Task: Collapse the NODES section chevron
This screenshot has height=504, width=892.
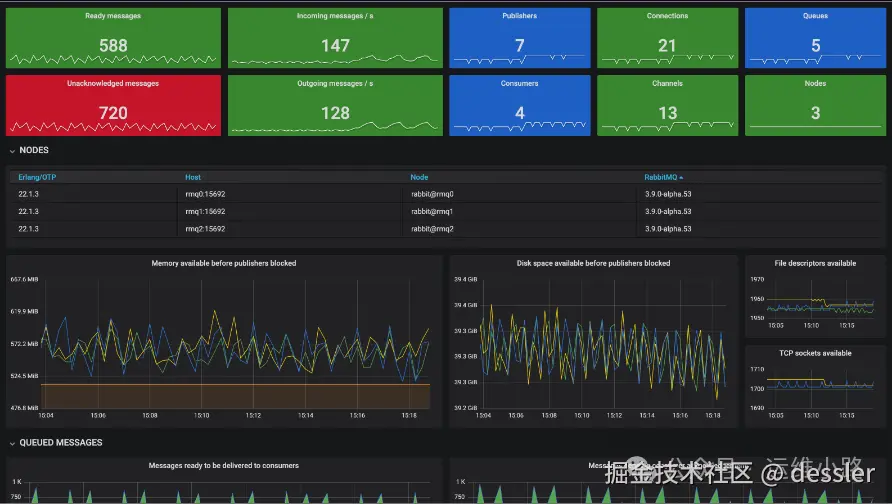Action: [x=12, y=151]
